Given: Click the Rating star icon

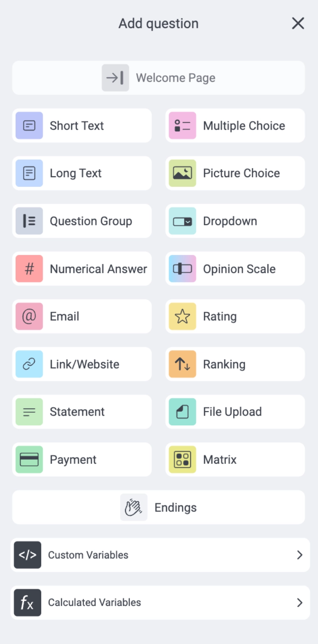Looking at the screenshot, I should tap(181, 316).
